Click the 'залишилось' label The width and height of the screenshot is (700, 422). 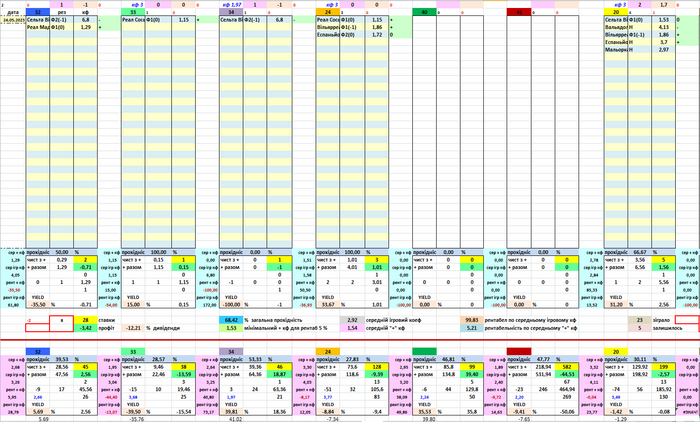point(666,328)
